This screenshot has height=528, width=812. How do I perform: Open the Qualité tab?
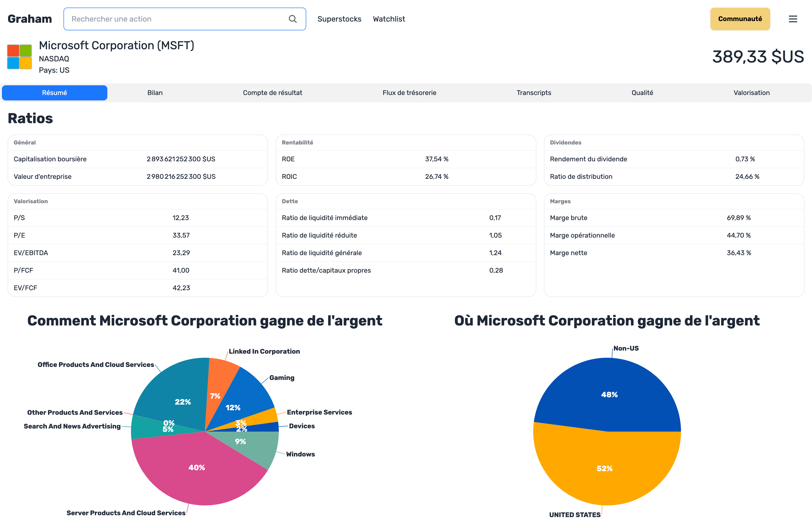pos(643,93)
